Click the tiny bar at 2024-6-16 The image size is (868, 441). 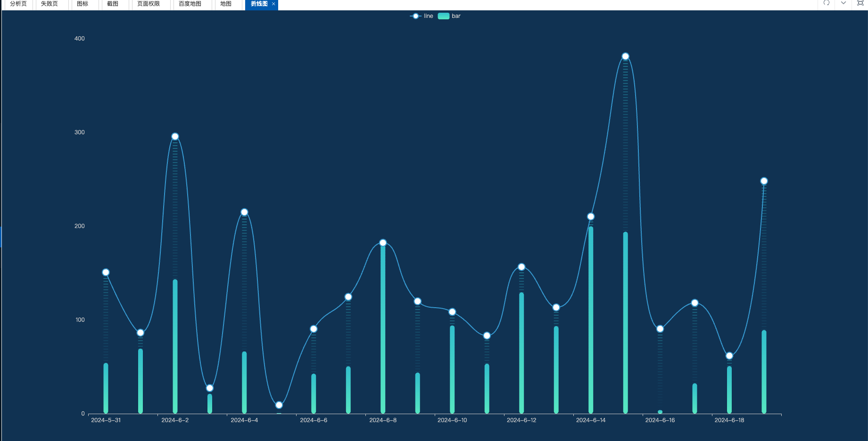coord(660,412)
